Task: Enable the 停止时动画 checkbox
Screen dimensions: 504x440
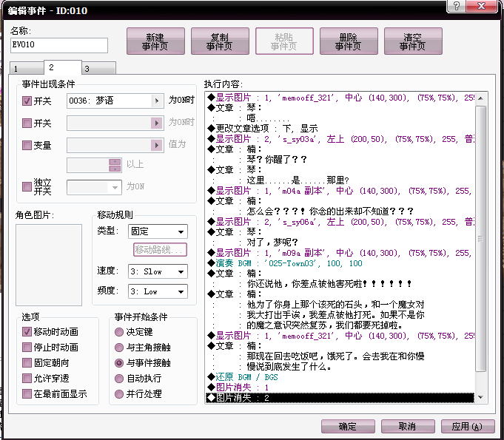Action: pyautogui.click(x=27, y=347)
